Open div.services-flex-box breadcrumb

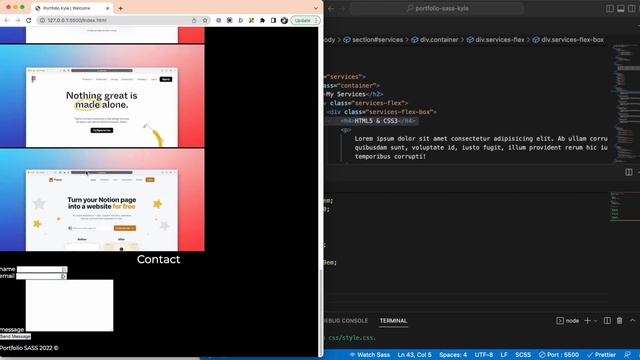point(568,40)
